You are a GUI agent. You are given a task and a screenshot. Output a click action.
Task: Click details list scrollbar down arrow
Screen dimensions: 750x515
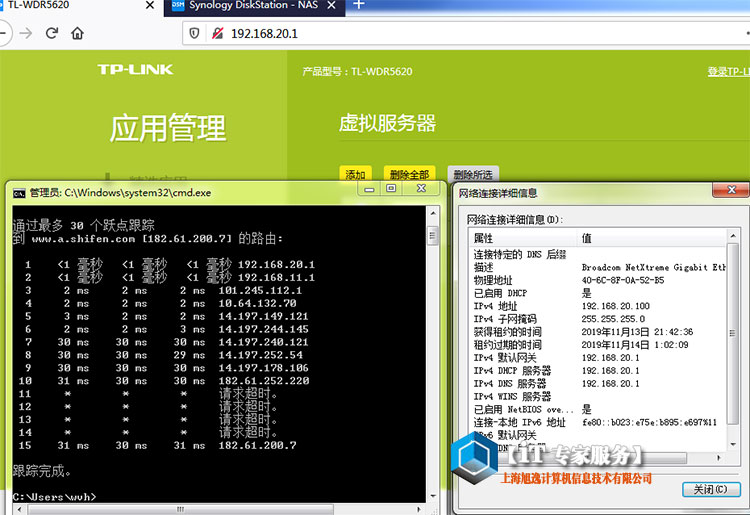[x=732, y=445]
